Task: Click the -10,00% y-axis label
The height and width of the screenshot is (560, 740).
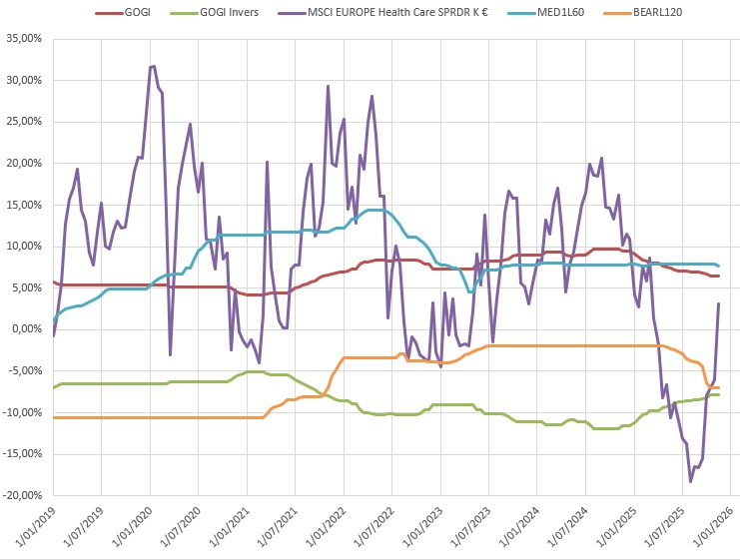Action: [x=22, y=412]
